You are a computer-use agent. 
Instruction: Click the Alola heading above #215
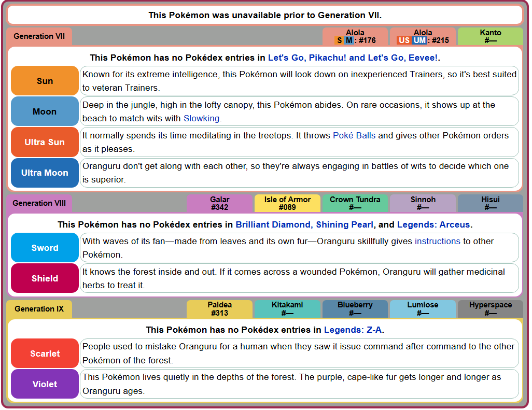point(423,33)
